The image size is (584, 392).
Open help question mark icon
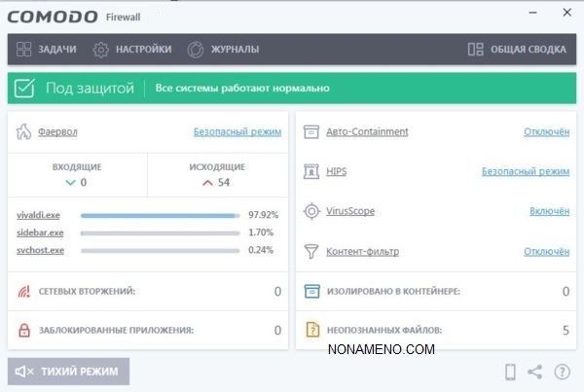[x=562, y=372]
